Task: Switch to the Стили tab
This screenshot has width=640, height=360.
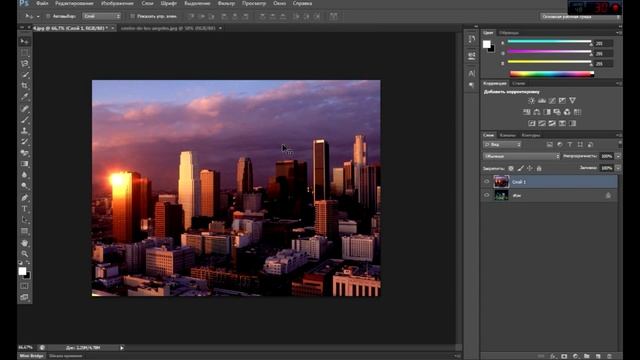Action: (518, 83)
